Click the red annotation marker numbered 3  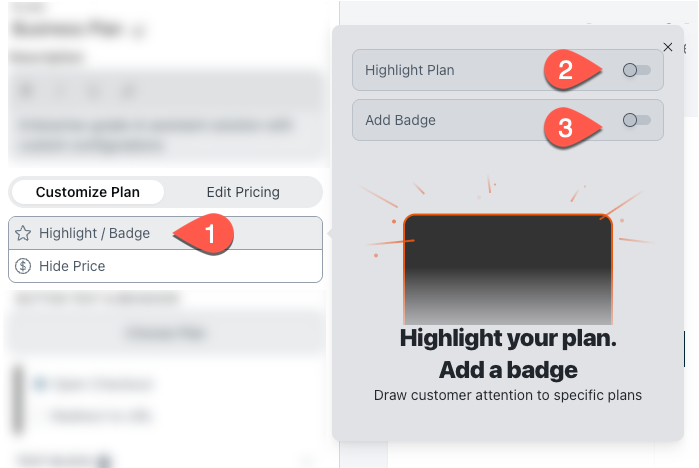pyautogui.click(x=565, y=128)
